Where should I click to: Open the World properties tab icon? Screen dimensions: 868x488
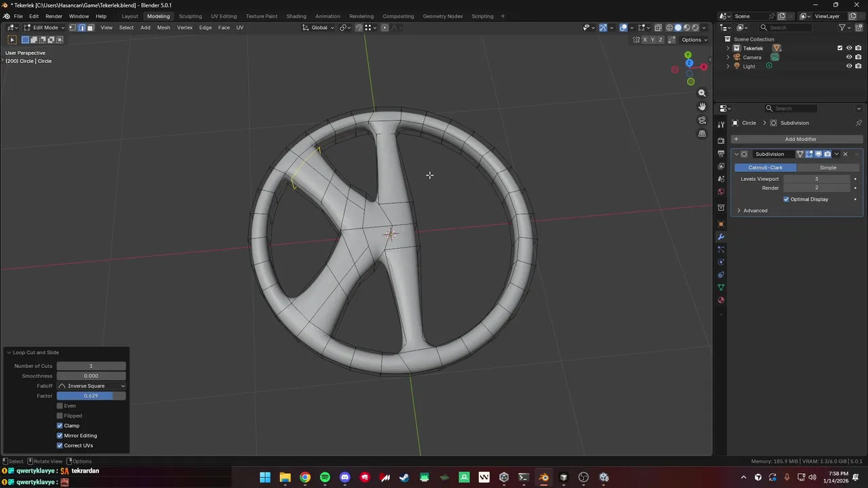pos(721,192)
